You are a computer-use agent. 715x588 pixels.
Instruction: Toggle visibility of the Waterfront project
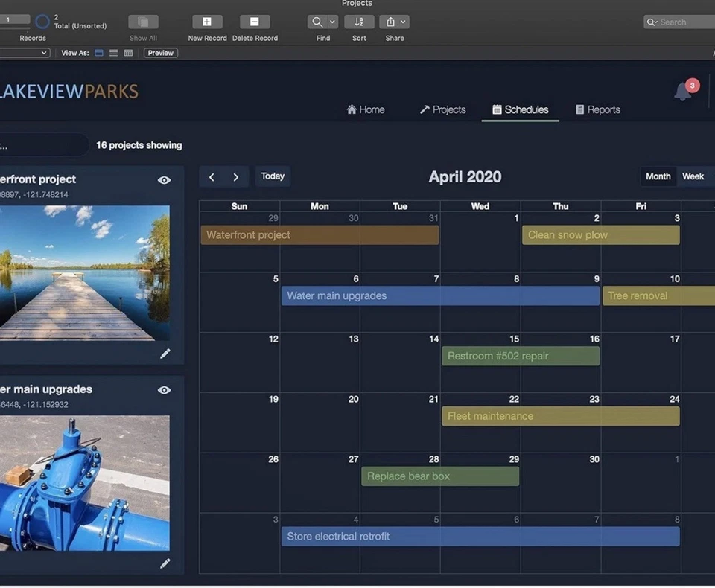[x=165, y=179]
